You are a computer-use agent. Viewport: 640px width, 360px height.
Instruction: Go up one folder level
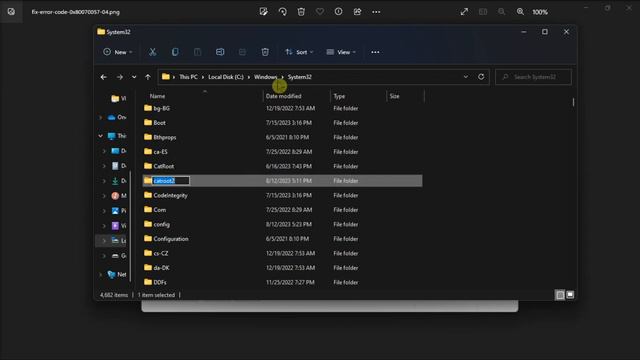(148, 77)
